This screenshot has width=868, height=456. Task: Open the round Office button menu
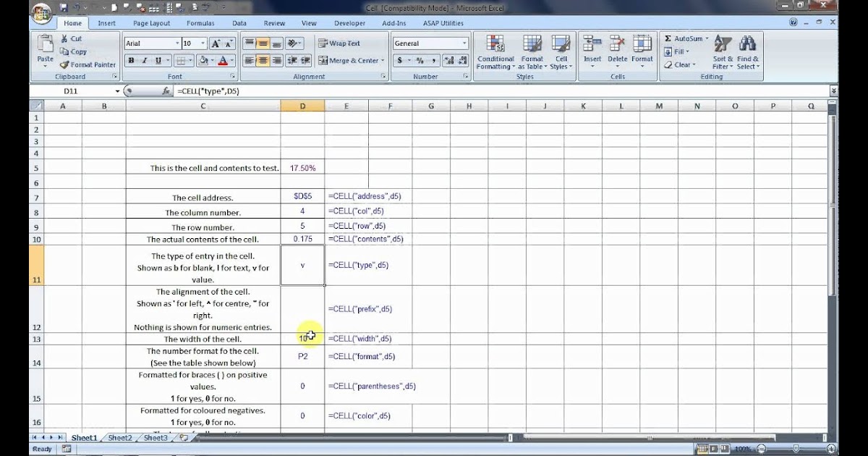click(42, 12)
